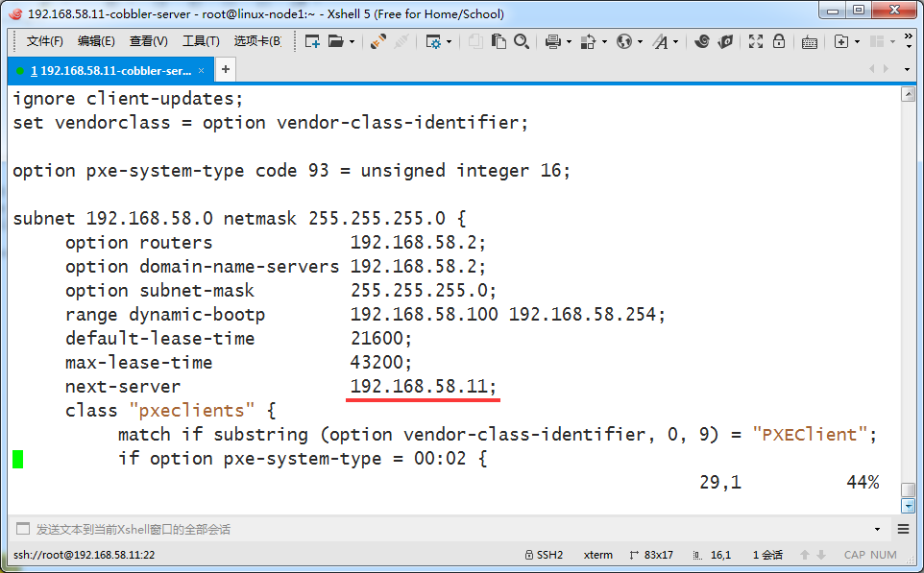Viewport: 924px width, 573px height.
Task: Click the terminal scrollbar up arrow
Action: click(x=908, y=94)
